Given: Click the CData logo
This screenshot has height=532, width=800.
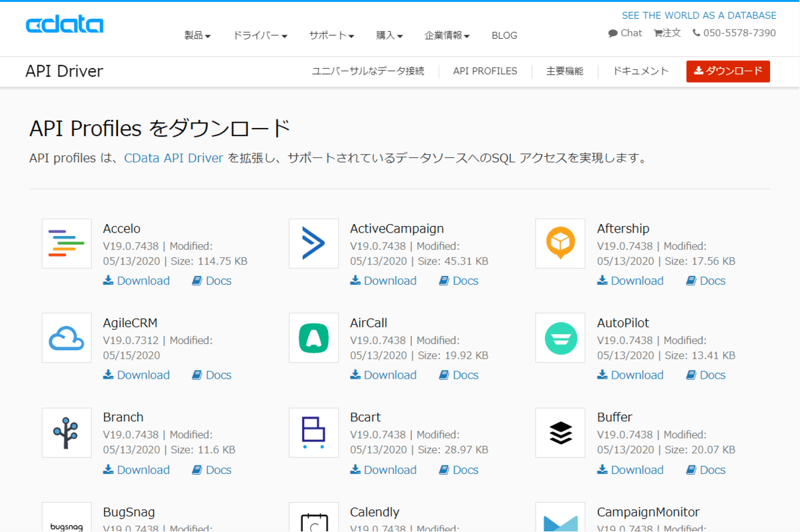Looking at the screenshot, I should tap(65, 25).
